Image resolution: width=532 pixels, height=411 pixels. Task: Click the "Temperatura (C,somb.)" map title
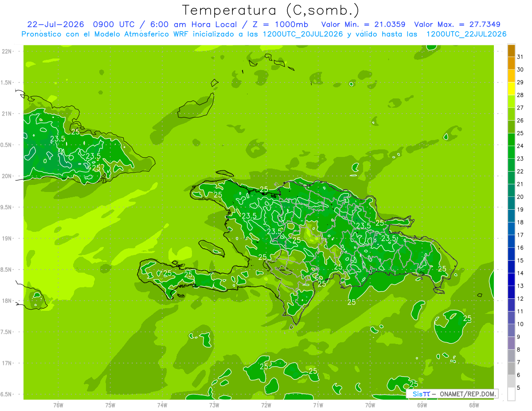tap(270, 10)
